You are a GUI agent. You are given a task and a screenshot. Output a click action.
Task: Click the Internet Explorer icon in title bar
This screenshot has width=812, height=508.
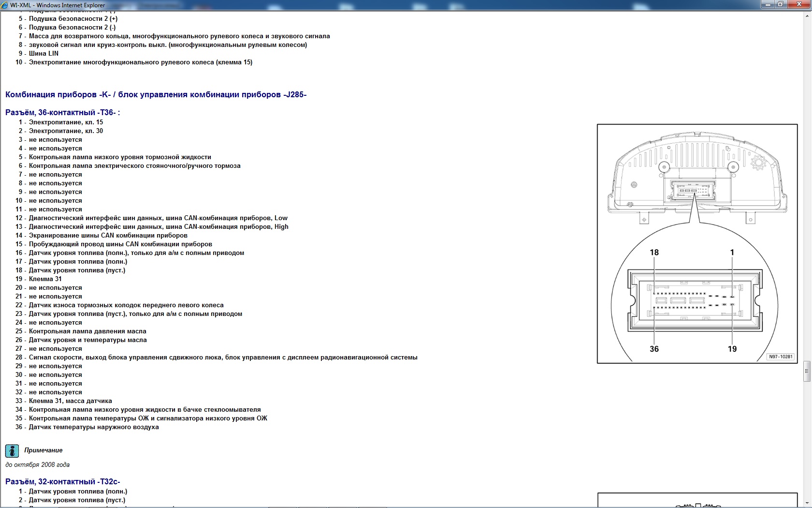tap(5, 5)
